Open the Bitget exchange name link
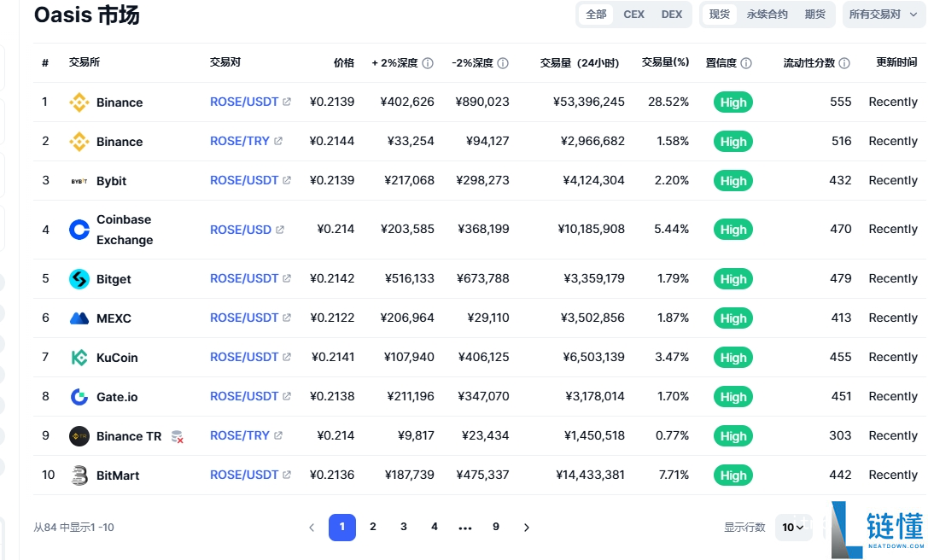The image size is (928, 560). click(x=114, y=279)
